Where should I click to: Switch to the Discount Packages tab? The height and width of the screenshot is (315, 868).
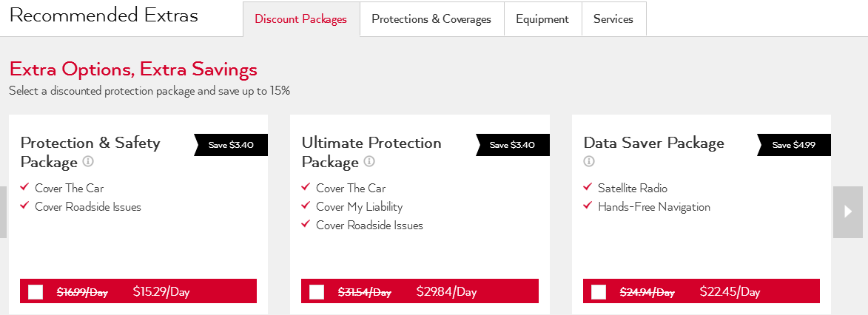point(300,19)
